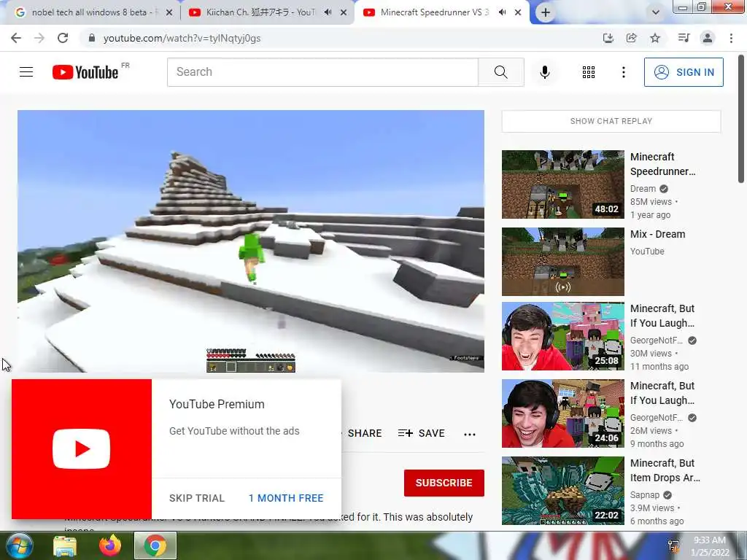Open 30M views Minecraft But If You Laugh
Viewport: 747px width, 560px height.
coord(662,316)
